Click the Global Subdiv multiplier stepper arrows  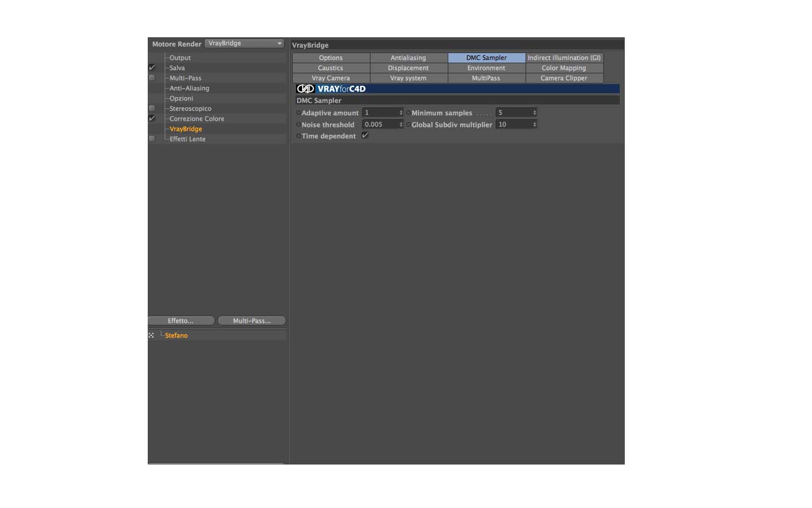point(535,124)
